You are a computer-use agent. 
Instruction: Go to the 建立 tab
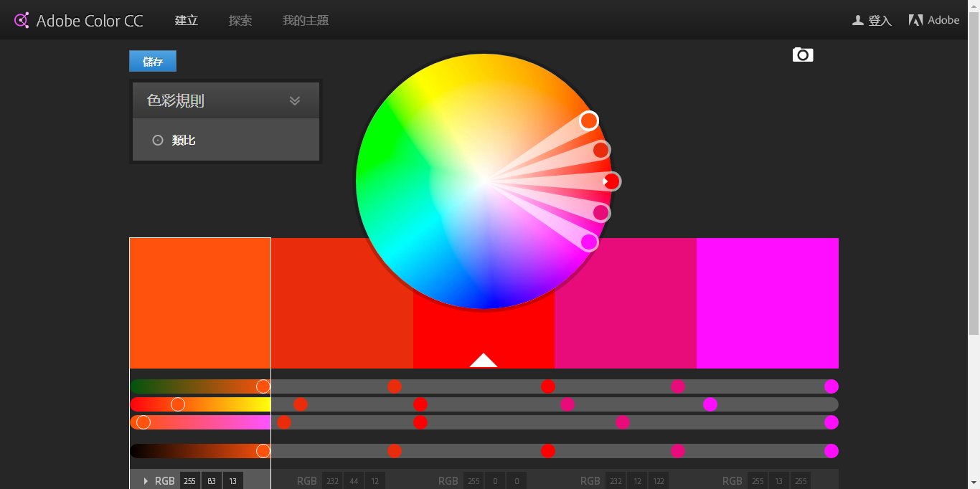point(186,21)
